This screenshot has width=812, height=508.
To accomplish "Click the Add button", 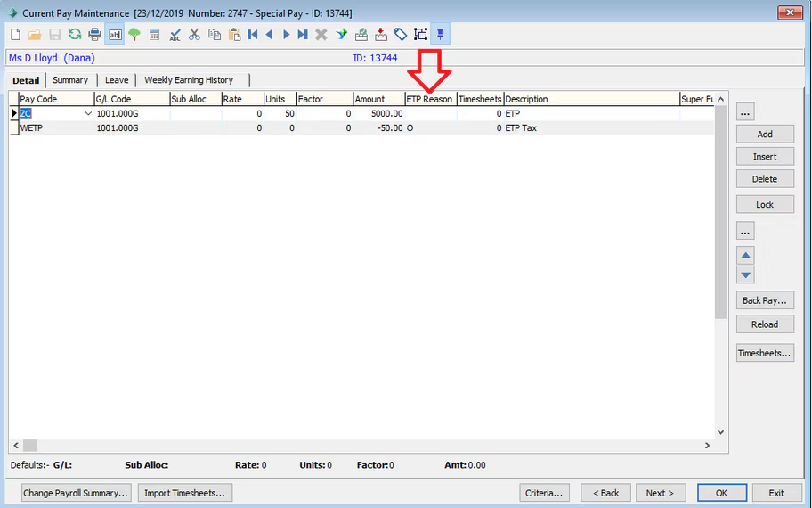I will point(765,135).
